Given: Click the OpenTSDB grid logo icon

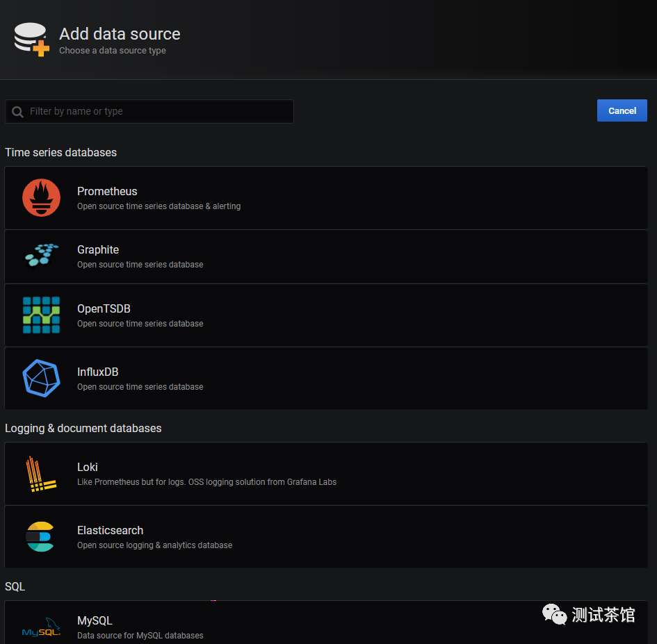Looking at the screenshot, I should pyautogui.click(x=41, y=315).
